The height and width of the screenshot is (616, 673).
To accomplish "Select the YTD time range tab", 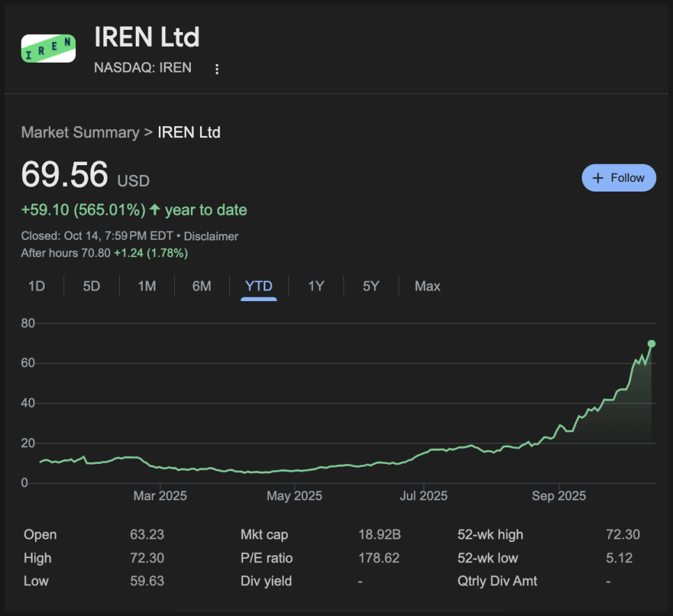I will [258, 286].
